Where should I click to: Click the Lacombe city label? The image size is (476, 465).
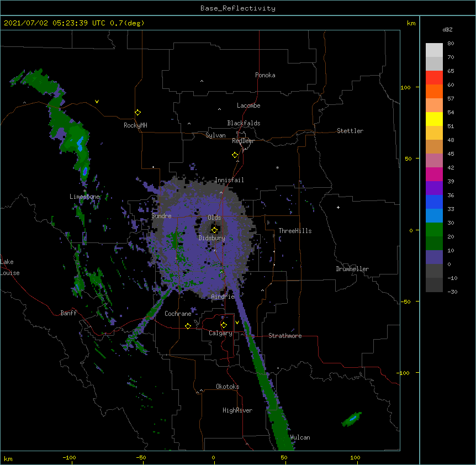click(x=248, y=105)
